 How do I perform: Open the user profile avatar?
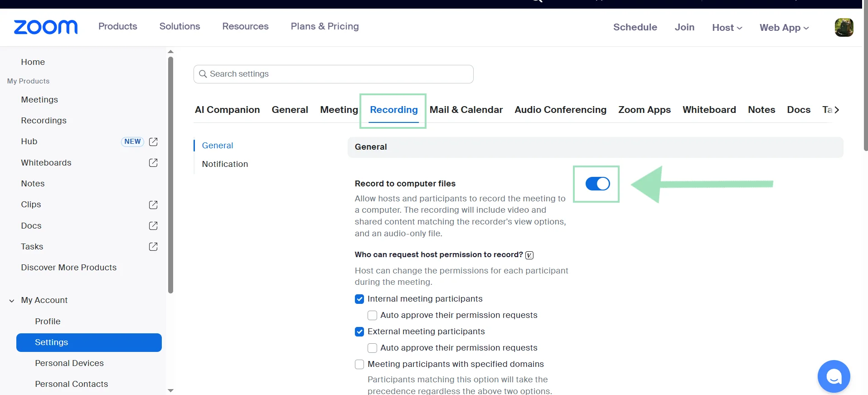(x=844, y=27)
